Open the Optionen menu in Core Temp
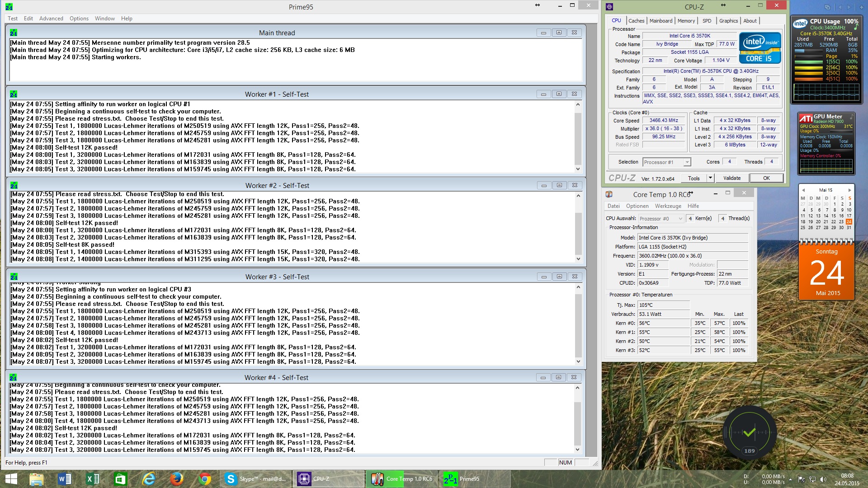868x488 pixels. pos(637,206)
